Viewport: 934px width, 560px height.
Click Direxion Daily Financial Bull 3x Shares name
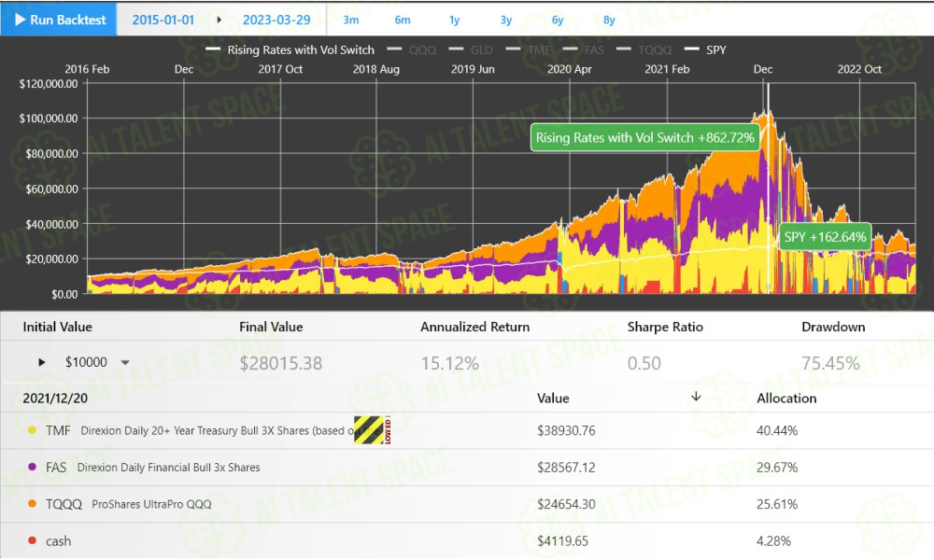168,468
